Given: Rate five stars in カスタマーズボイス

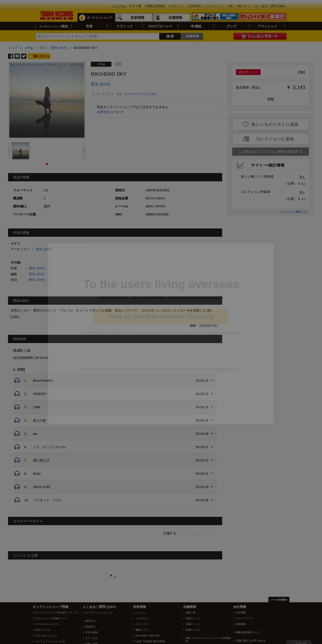Looking at the screenshot, I should coord(211,533).
